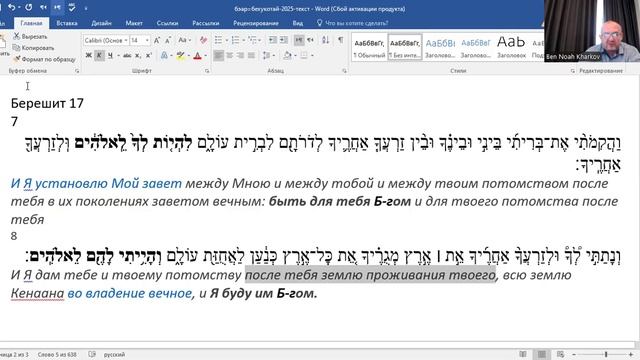Image resolution: width=640 pixels, height=360 pixels.
Task: Justify the paragraph text
Action: (x=251, y=55)
